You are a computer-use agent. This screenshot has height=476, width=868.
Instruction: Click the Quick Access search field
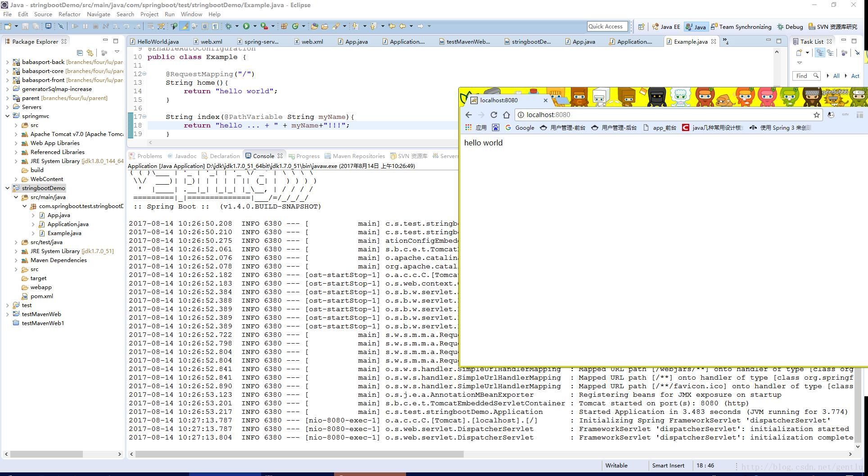coord(607,27)
